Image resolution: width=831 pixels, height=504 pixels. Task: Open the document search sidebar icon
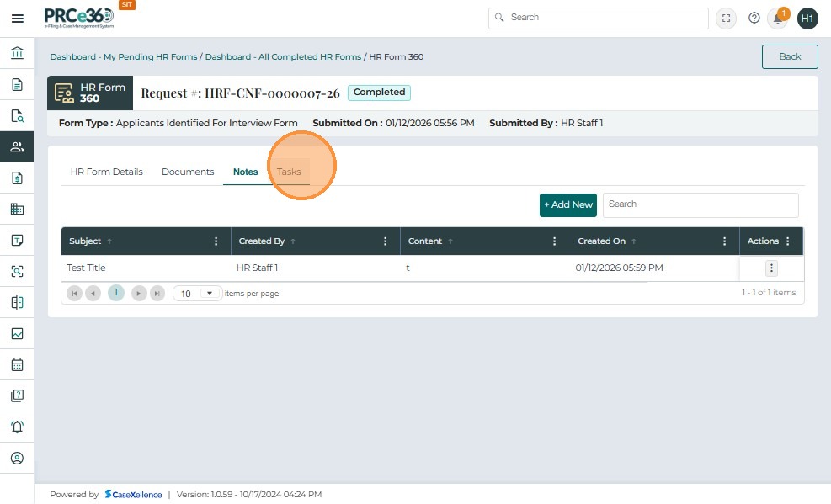coord(17,115)
